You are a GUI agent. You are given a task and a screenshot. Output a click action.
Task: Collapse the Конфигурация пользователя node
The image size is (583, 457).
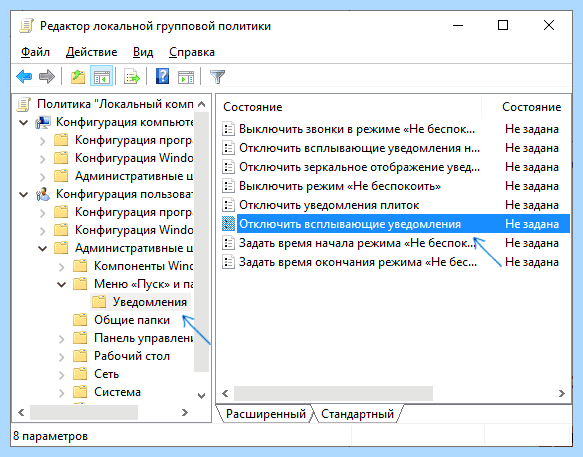point(24,194)
